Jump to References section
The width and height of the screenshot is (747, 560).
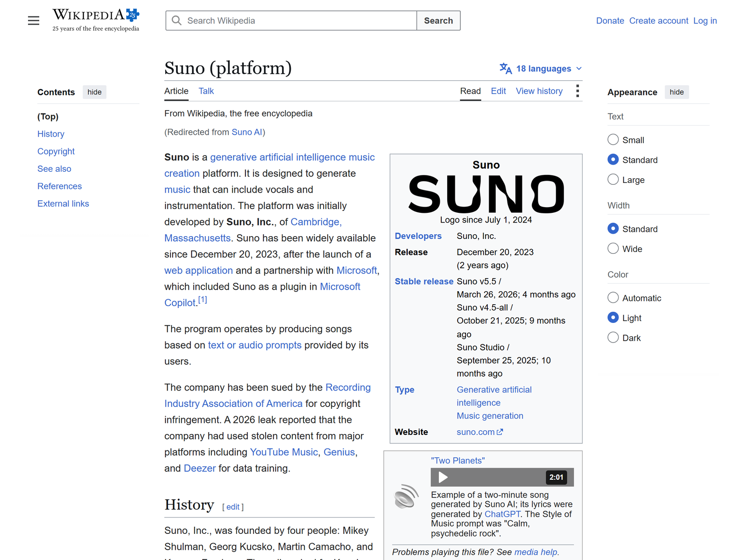point(60,186)
